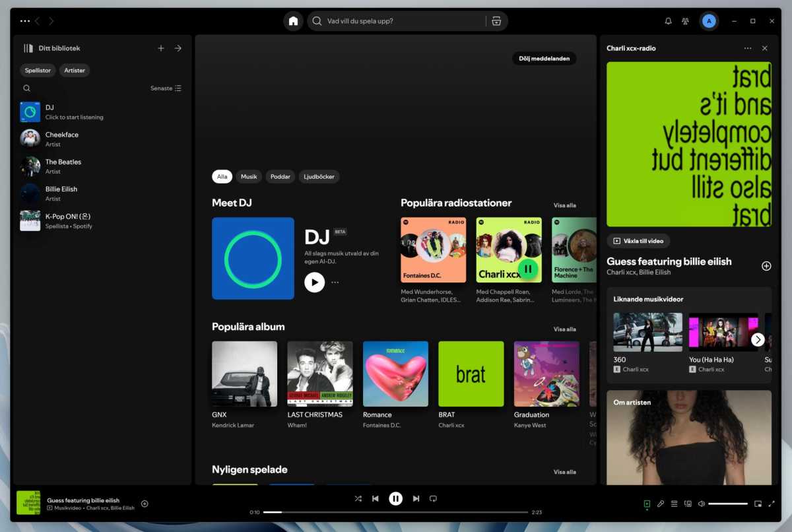Adjust the volume slider
The image size is (792, 532).
(729, 504)
